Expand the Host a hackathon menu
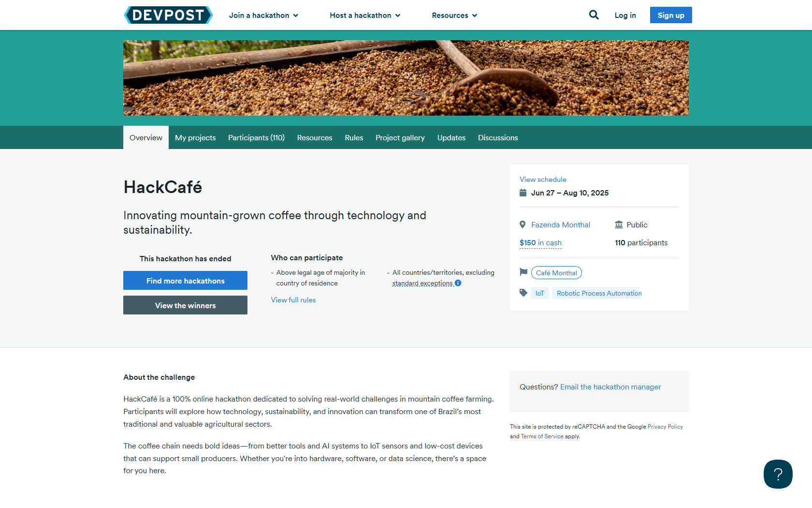Image resolution: width=812 pixels, height=508 pixels. (x=365, y=15)
